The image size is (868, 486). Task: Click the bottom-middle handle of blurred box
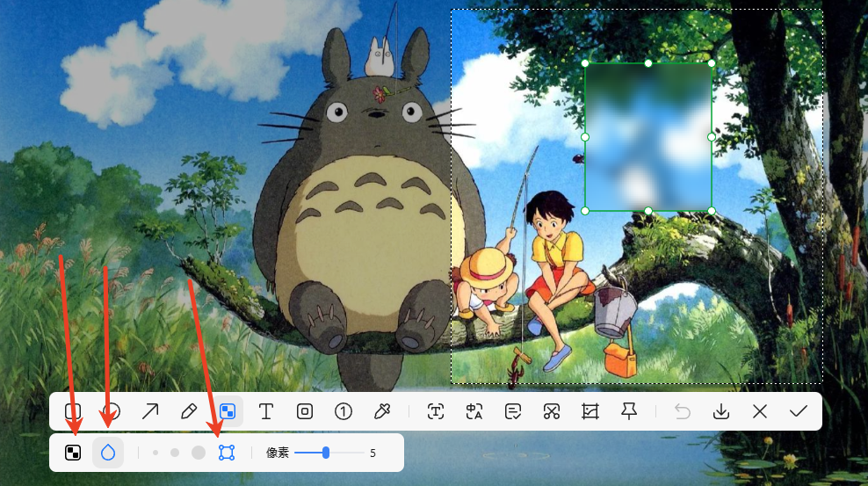pyautogui.click(x=648, y=211)
